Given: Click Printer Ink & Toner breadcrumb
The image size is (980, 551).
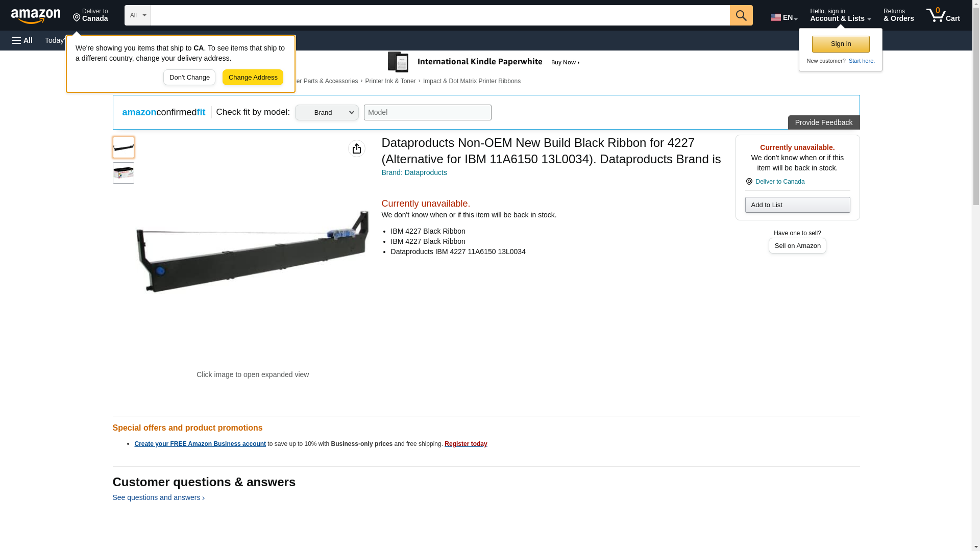Looking at the screenshot, I should [x=390, y=81].
